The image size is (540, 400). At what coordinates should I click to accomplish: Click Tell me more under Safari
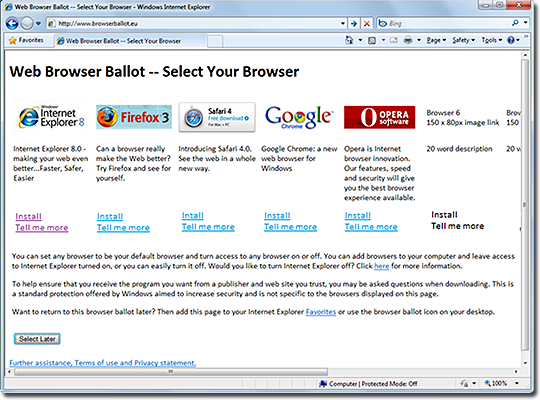pos(208,227)
